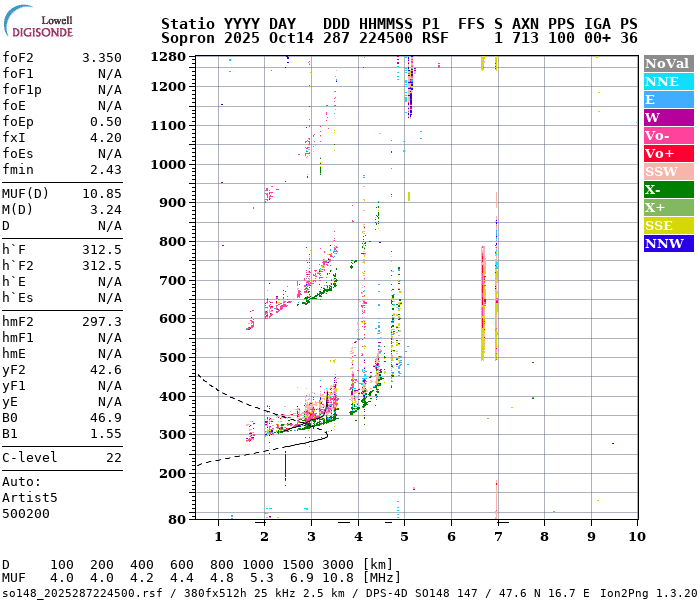Select the yellow SSE legend entry
Screen dimensions: 700x600
[x=667, y=225]
